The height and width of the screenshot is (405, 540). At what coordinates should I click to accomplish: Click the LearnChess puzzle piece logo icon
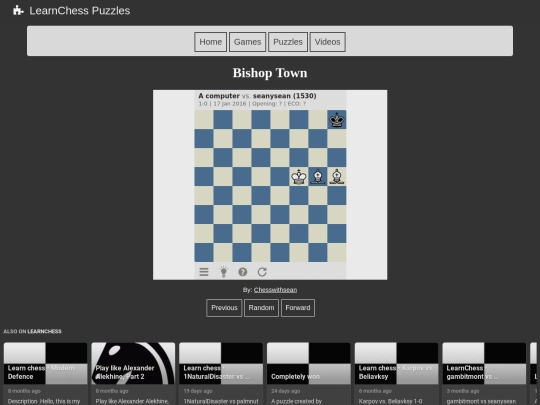18,10
